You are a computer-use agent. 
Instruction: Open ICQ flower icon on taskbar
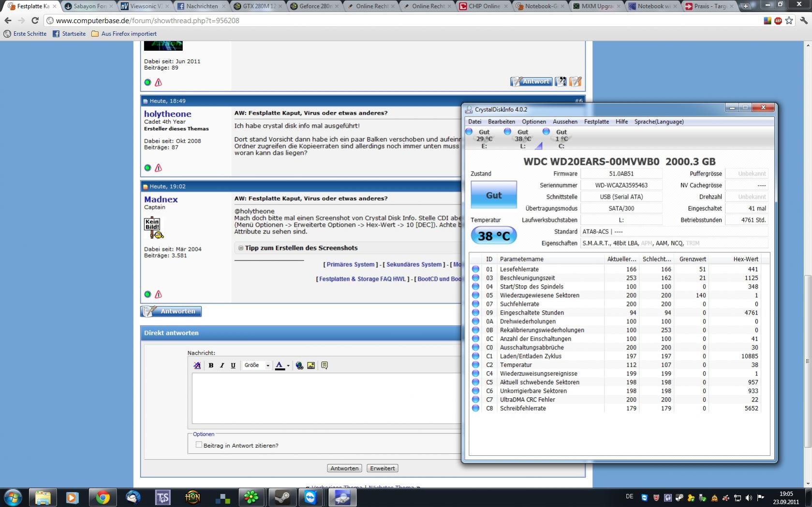(251, 497)
